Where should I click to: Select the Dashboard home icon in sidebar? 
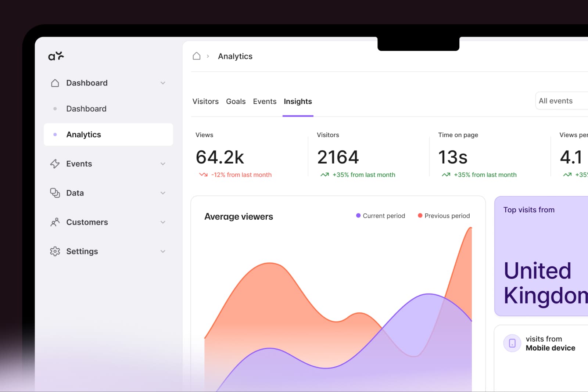pyautogui.click(x=55, y=83)
